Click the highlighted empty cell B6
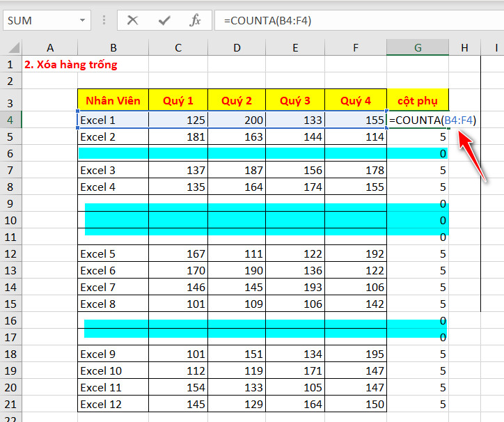 [113, 153]
